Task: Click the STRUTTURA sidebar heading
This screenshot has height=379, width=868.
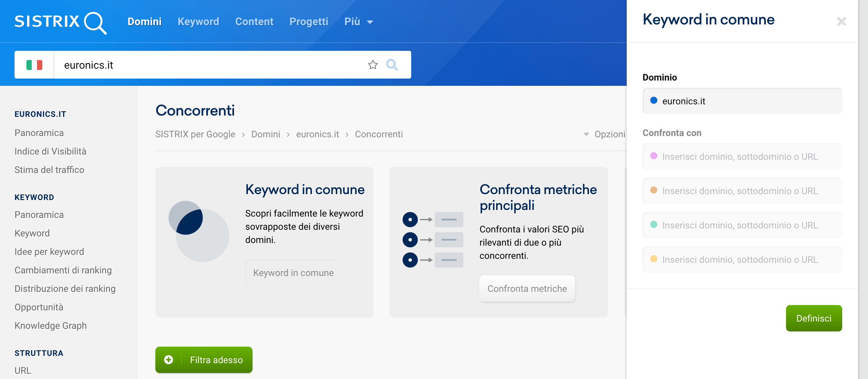Action: point(39,353)
